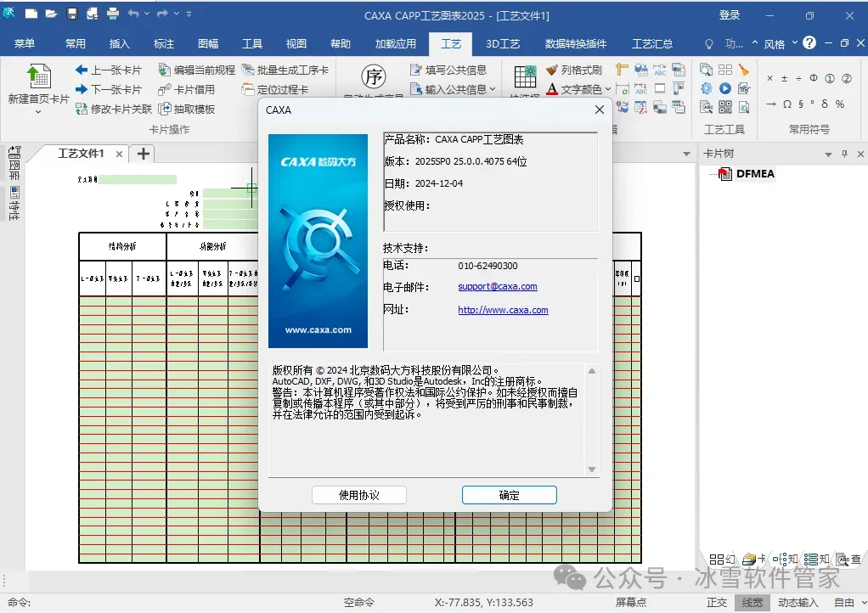Open the Undo history dropdown arrow
This screenshot has height=613, width=868.
pyautogui.click(x=147, y=14)
